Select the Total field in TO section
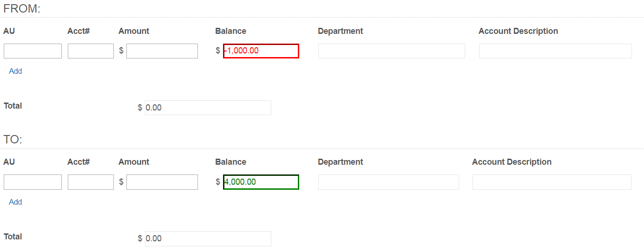644x251 pixels. pos(208,238)
